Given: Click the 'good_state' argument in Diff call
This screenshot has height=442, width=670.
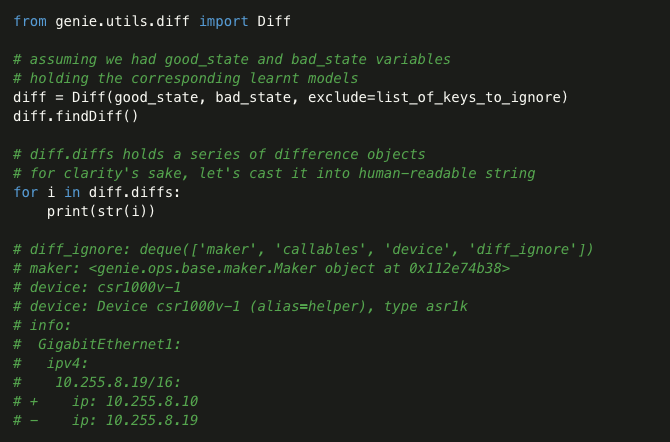Looking at the screenshot, I should coord(156,97).
